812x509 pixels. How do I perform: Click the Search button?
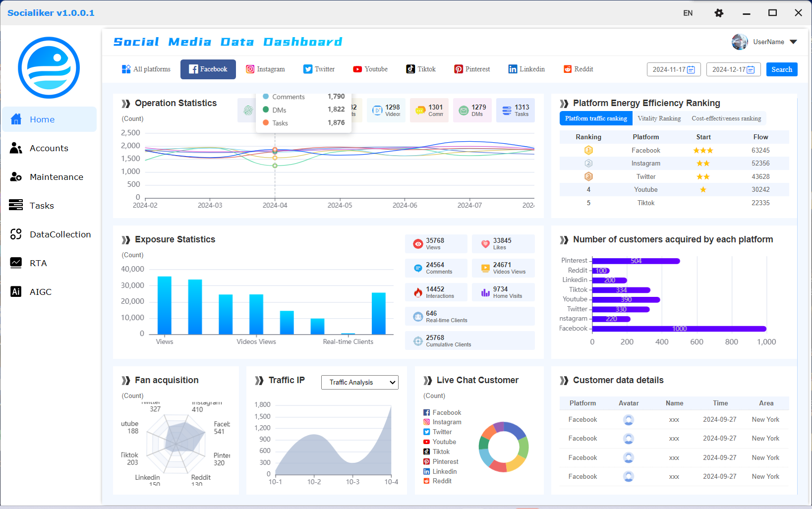(782, 69)
